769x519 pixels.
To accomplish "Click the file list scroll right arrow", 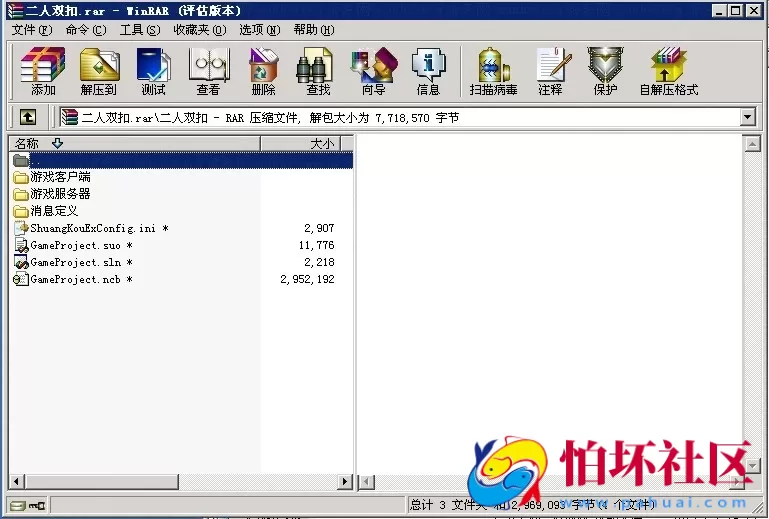I will tap(345, 482).
